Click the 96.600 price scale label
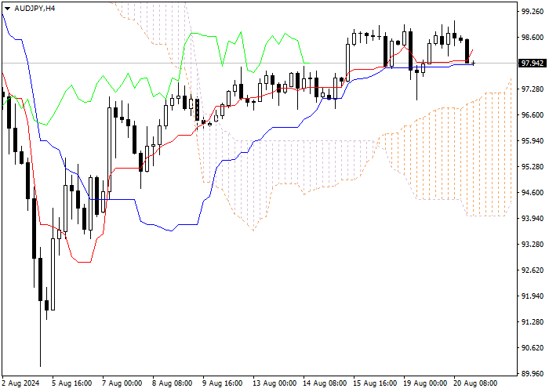 [533, 115]
